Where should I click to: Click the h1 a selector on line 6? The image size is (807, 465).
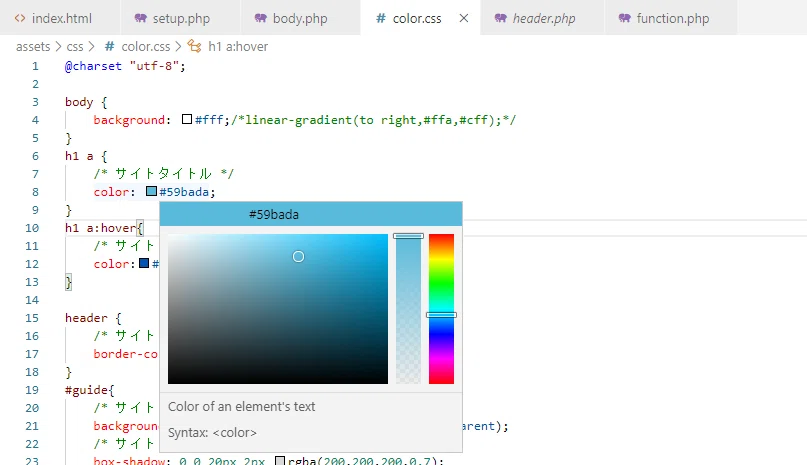79,156
